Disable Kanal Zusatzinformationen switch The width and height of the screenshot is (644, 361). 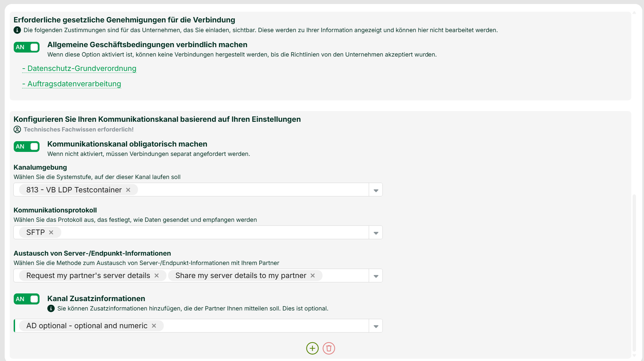pos(26,299)
